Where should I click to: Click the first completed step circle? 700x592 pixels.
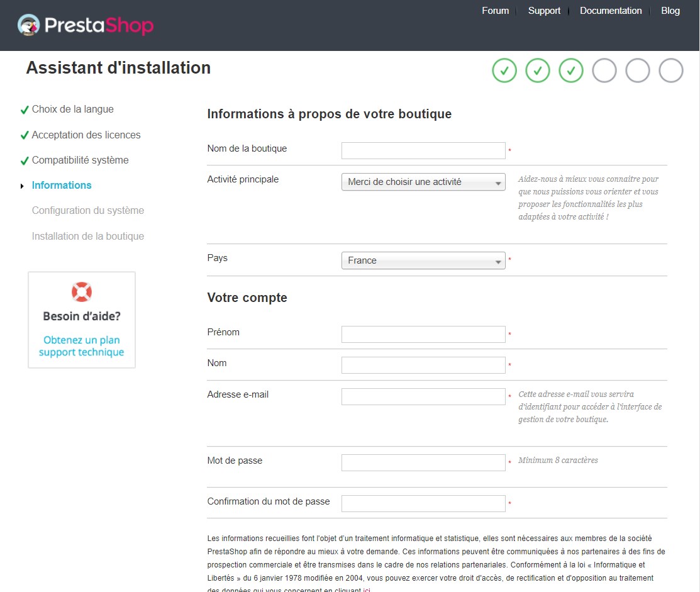click(x=504, y=70)
